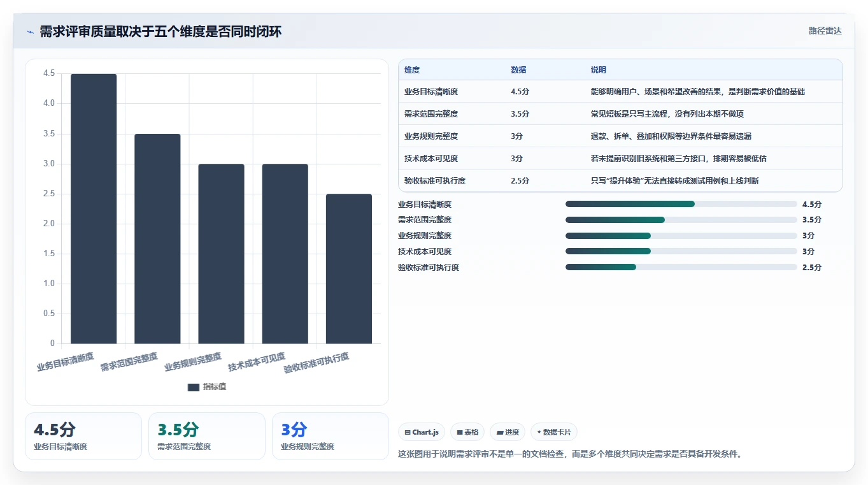Screen dimensions: 868x485
Task: Click the 3.5分 value in the table
Action: 520,114
